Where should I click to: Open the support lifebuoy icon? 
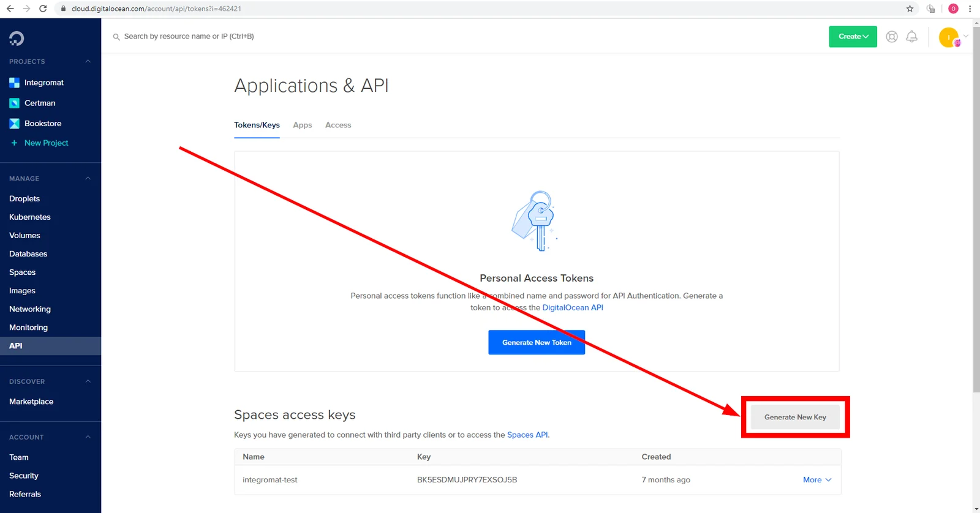[892, 37]
